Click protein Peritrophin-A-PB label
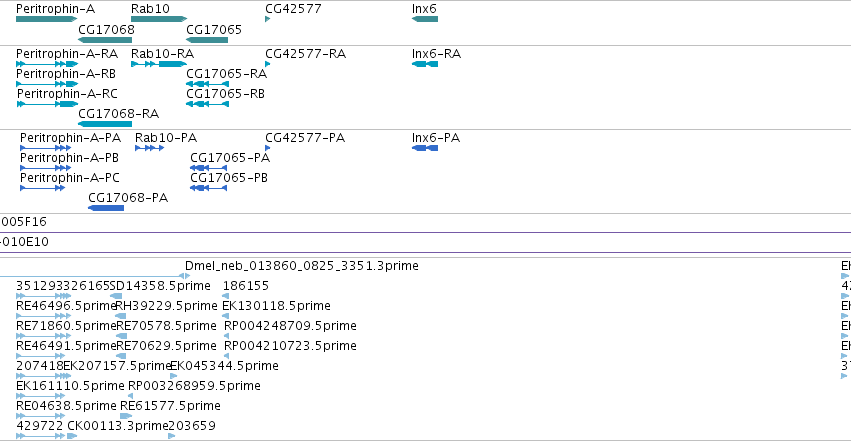Viewport: 851px width, 441px height. pyautogui.click(x=69, y=158)
